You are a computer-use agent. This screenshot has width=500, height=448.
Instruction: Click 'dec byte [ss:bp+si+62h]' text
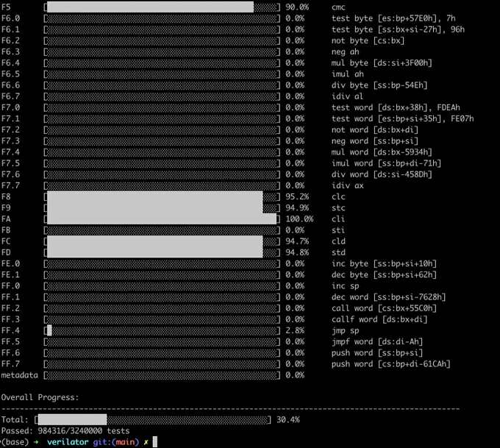coord(385,274)
